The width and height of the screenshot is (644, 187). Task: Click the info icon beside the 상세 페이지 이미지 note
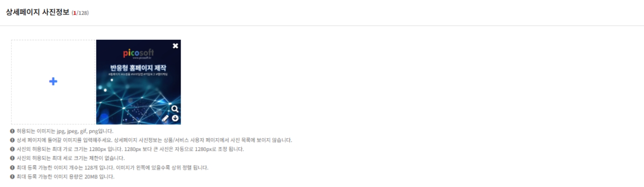coord(12,140)
